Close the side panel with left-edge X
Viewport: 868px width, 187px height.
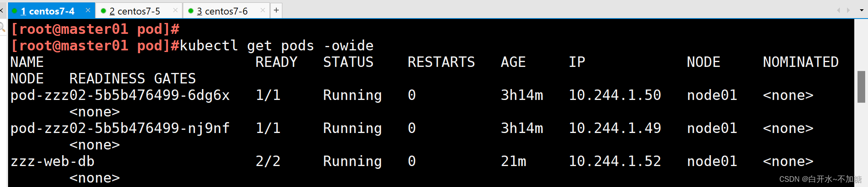[2, 11]
